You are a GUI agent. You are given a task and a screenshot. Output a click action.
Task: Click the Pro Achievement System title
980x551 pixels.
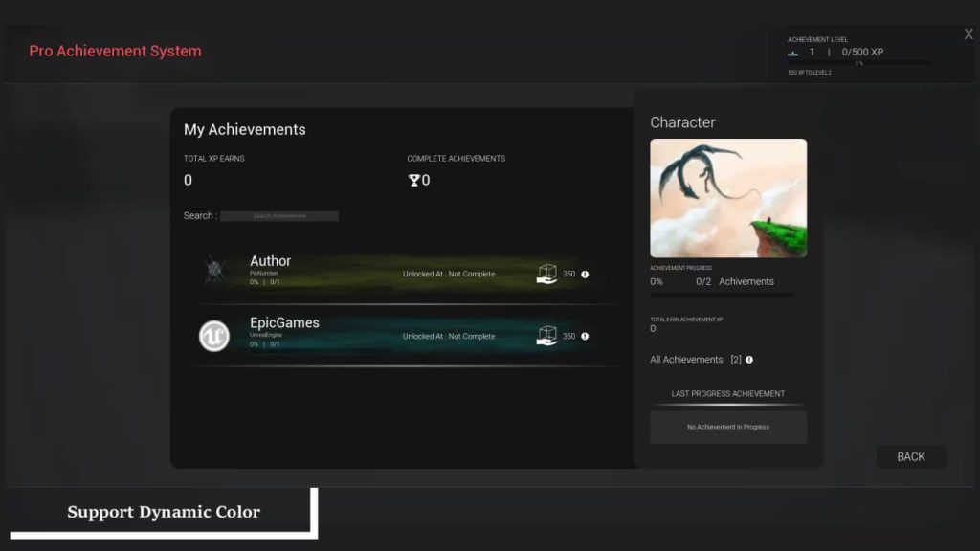(114, 51)
